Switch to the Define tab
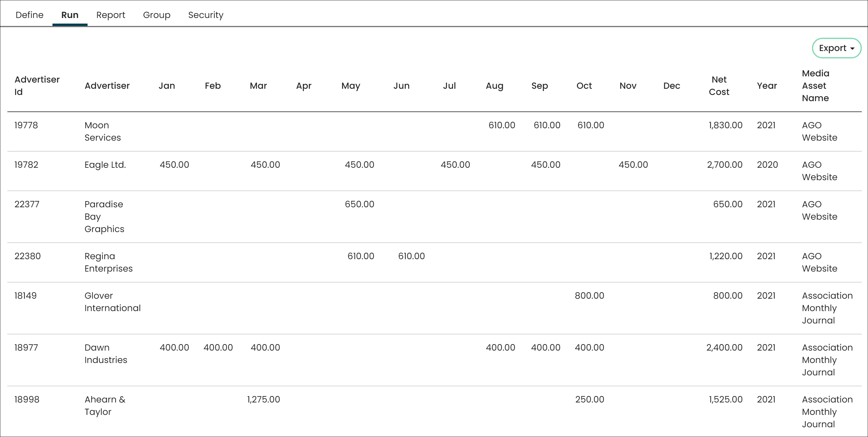Screen dimensions: 868x437 [28, 15]
